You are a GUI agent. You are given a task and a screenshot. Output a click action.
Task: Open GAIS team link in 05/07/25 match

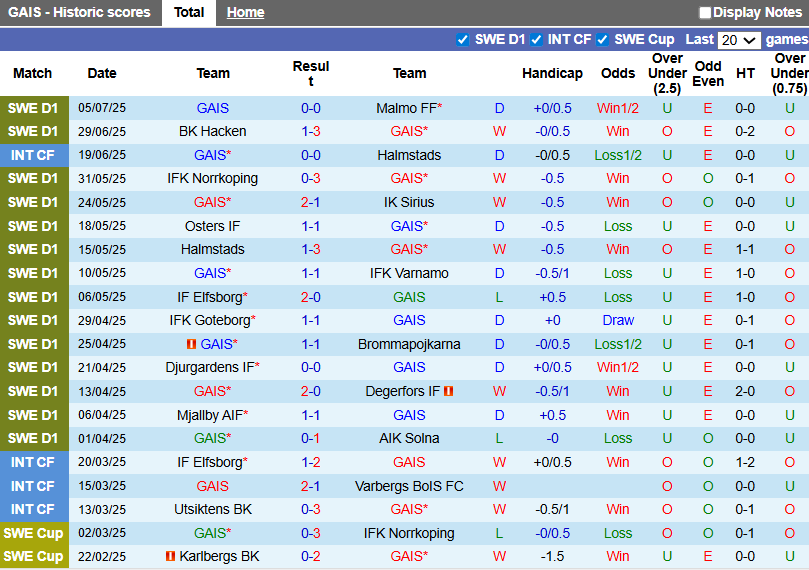pos(213,108)
